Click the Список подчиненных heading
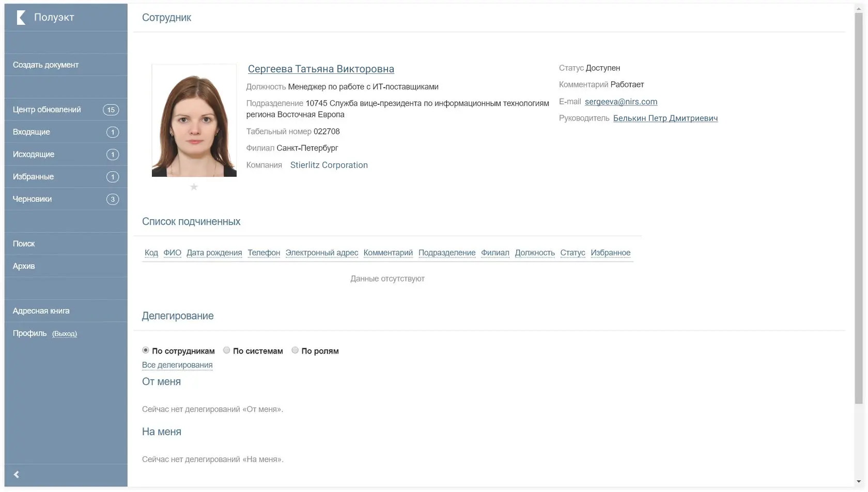The image size is (868, 492). 191,222
